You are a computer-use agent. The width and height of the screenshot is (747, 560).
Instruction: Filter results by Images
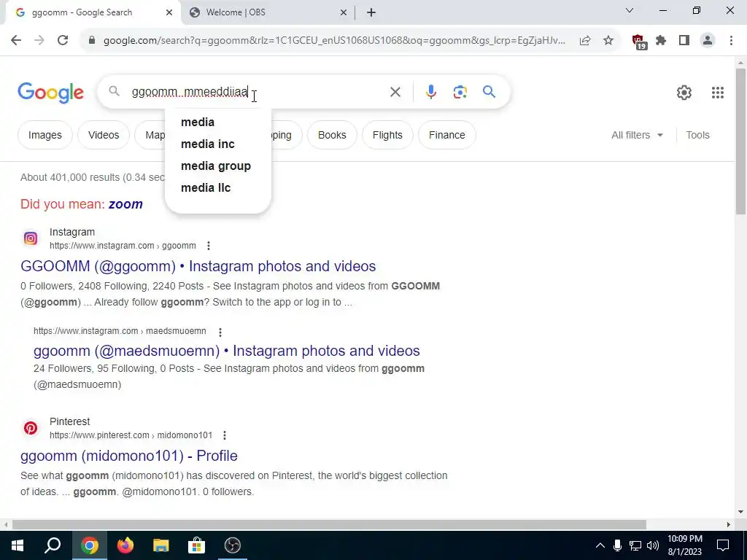pyautogui.click(x=45, y=135)
